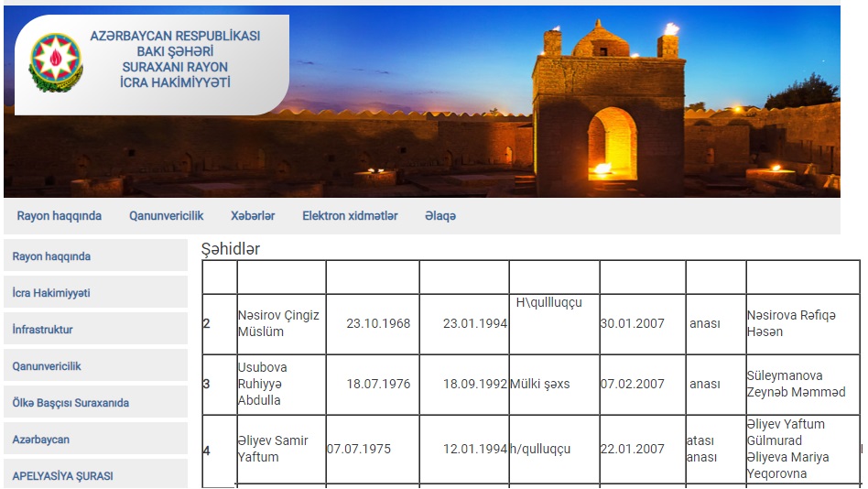
Task: Click the Nəsirov Çingiz Müslüm table cell
Action: tap(278, 323)
